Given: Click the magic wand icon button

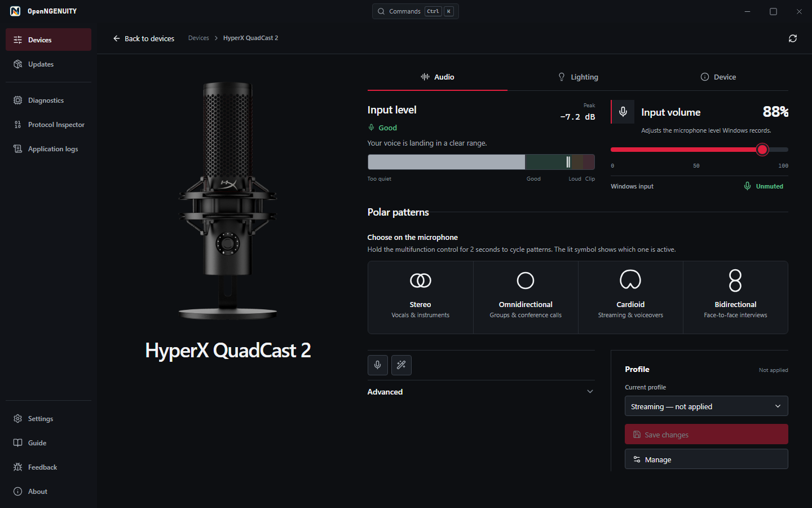Looking at the screenshot, I should [x=401, y=365].
